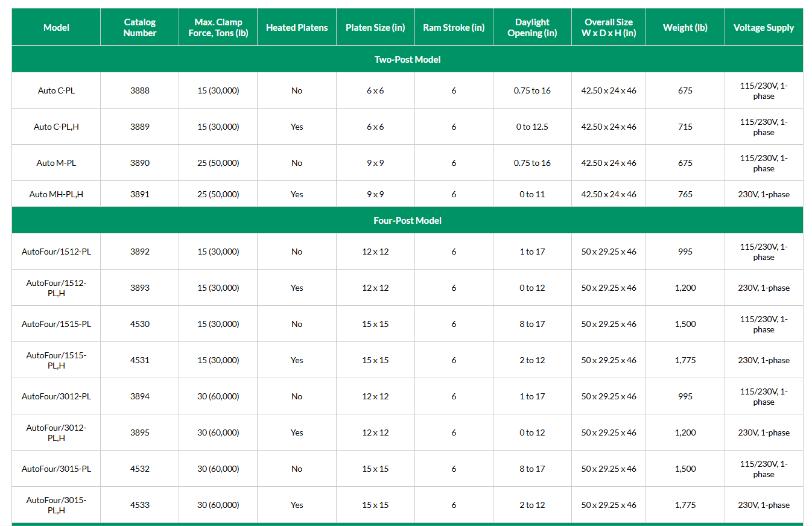
Task: Click catalog number 3892
Action: (140, 252)
